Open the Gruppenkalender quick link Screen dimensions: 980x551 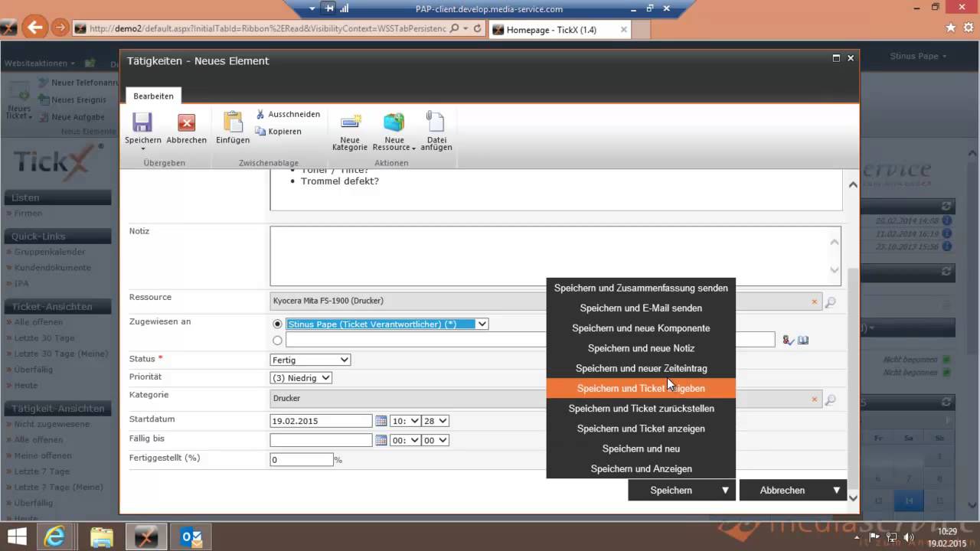(50, 252)
